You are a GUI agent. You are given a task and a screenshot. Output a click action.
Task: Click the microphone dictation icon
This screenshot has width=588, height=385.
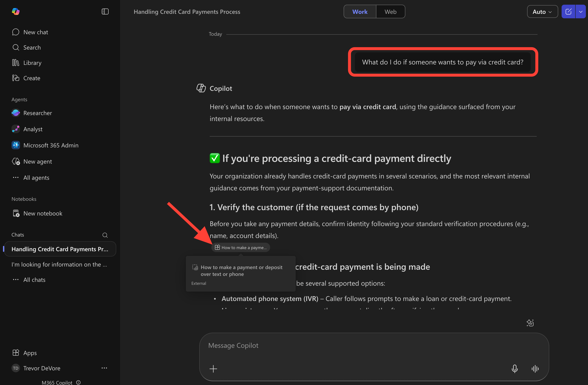[514, 369]
